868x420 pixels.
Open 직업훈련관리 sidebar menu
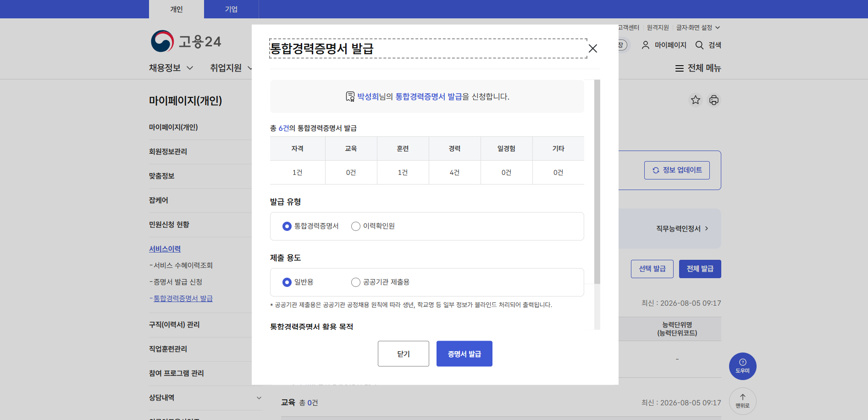(168, 349)
